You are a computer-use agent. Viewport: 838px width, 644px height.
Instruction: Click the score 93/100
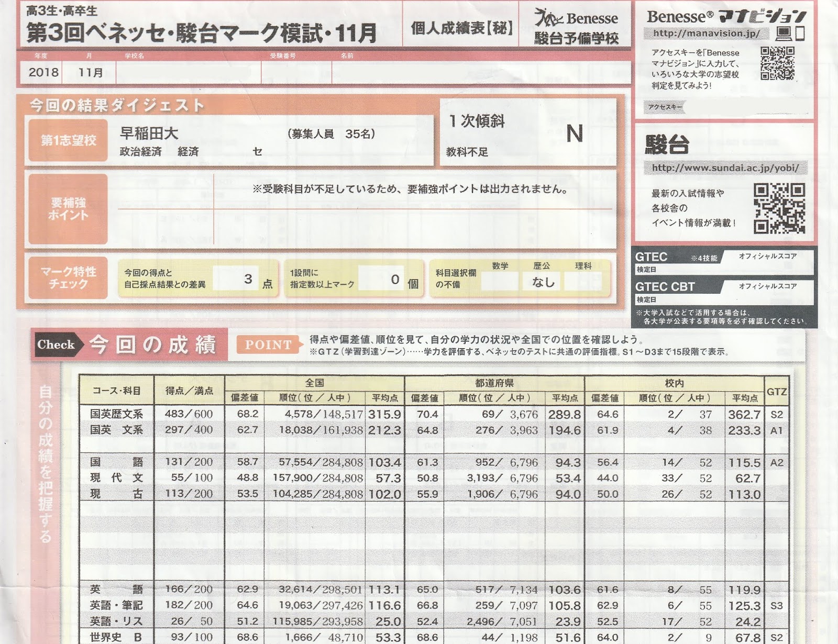coord(192,637)
